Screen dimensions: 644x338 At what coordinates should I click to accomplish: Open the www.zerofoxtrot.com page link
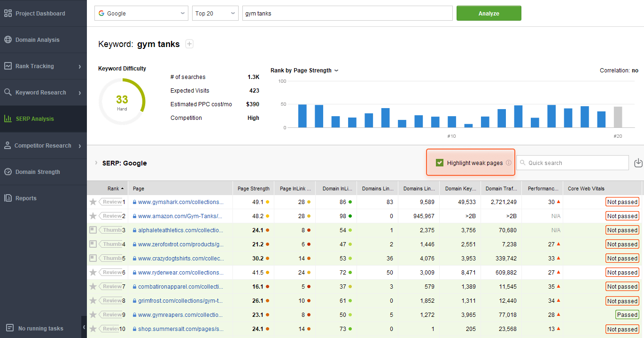coord(181,244)
